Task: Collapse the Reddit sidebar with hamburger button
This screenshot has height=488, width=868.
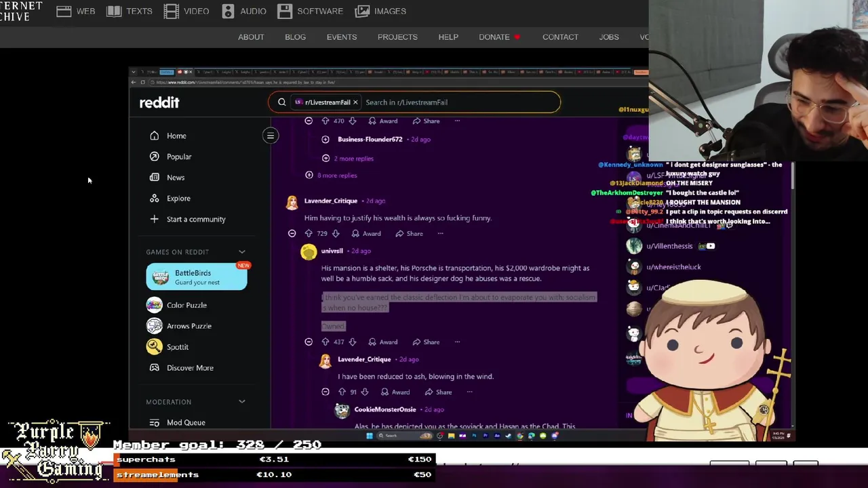Action: tap(270, 136)
